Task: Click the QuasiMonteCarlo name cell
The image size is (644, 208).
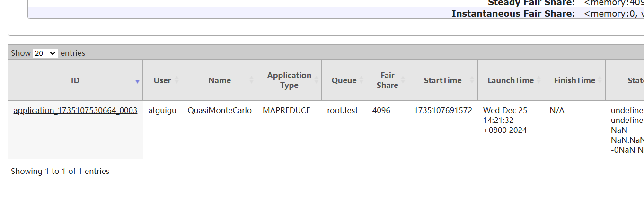Action: point(220,111)
